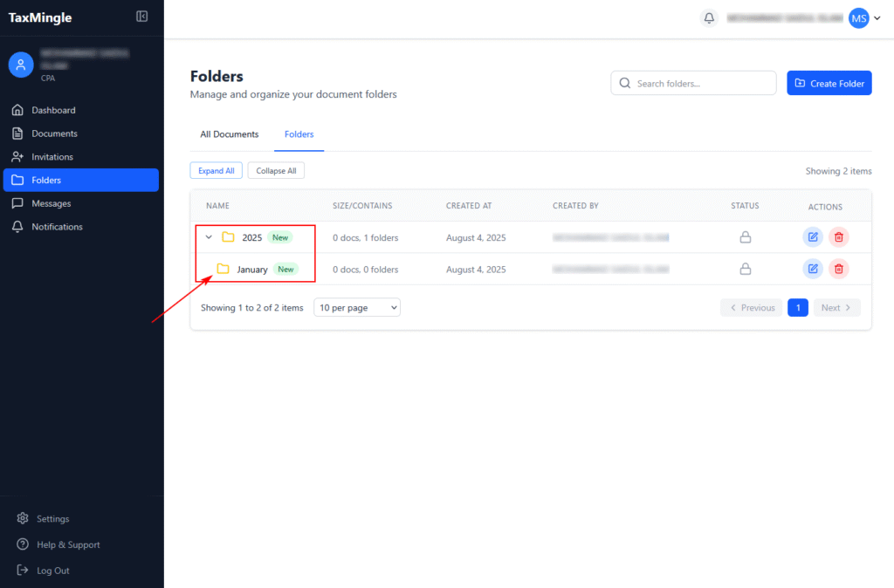Click the Create Folder button

[829, 84]
